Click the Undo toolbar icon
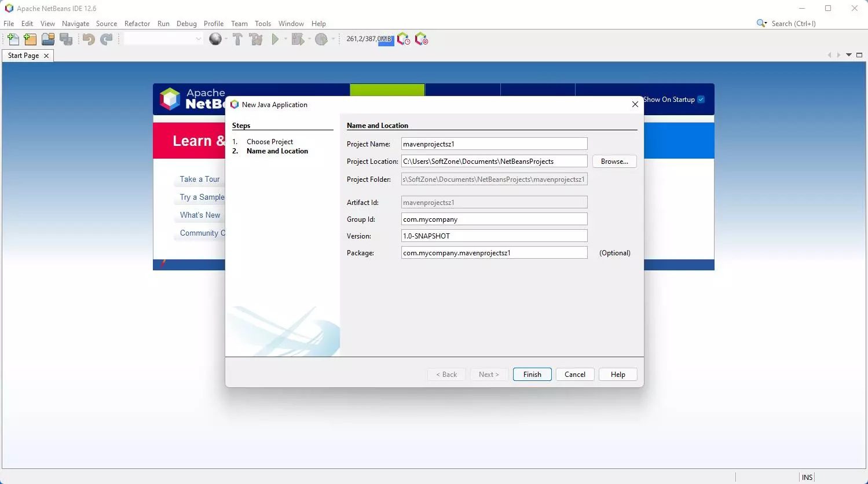Viewport: 868px width, 484px height. (x=87, y=39)
